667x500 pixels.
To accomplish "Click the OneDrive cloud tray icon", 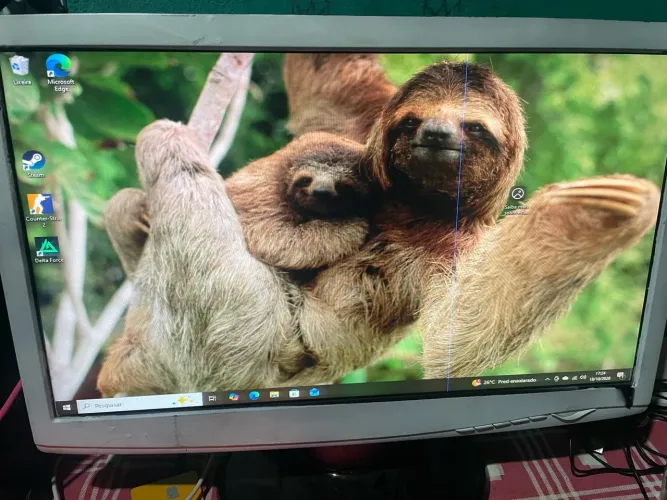I will (565, 378).
